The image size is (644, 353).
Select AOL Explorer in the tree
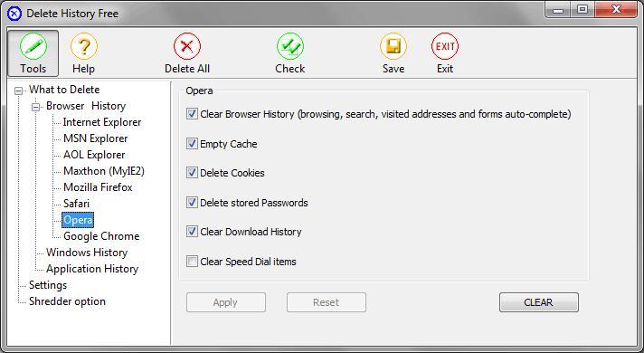[94, 155]
